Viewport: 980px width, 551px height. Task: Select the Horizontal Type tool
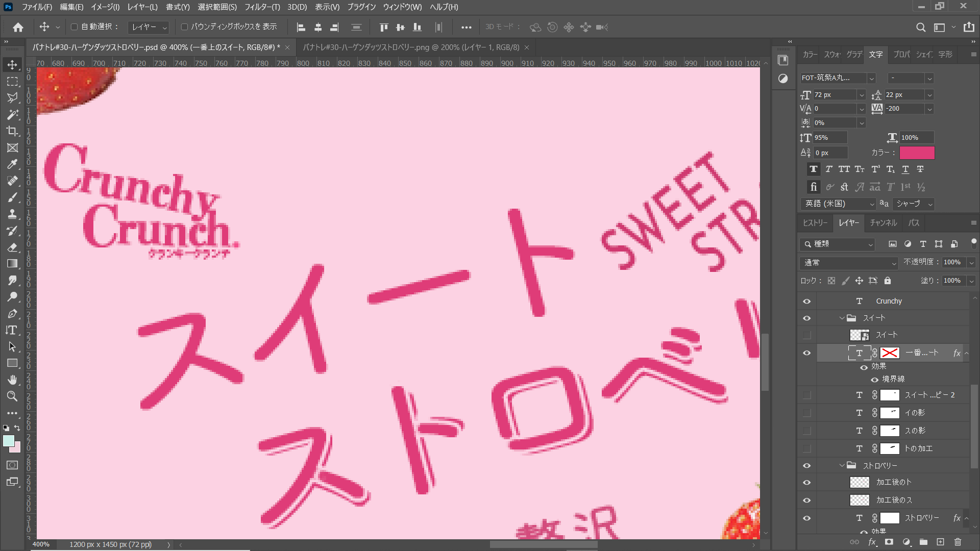click(x=12, y=330)
